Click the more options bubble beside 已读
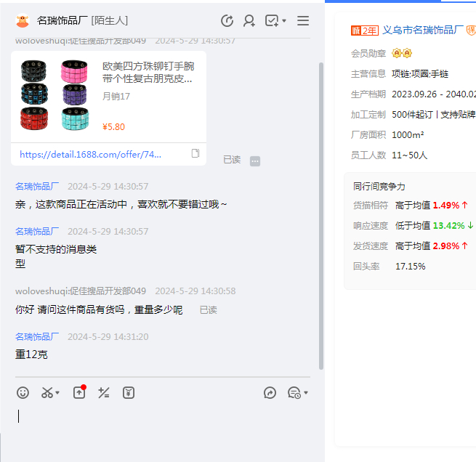The width and height of the screenshot is (476, 462). tap(255, 161)
